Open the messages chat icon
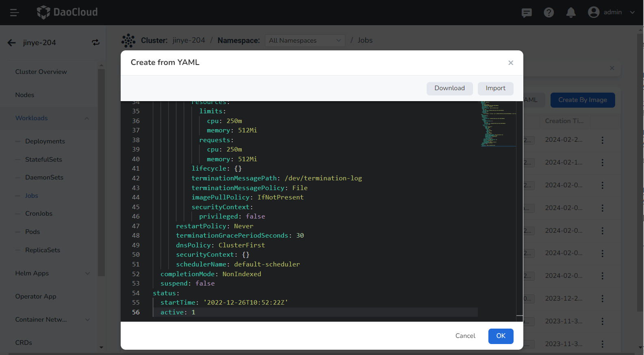The height and width of the screenshot is (355, 644). (x=527, y=13)
